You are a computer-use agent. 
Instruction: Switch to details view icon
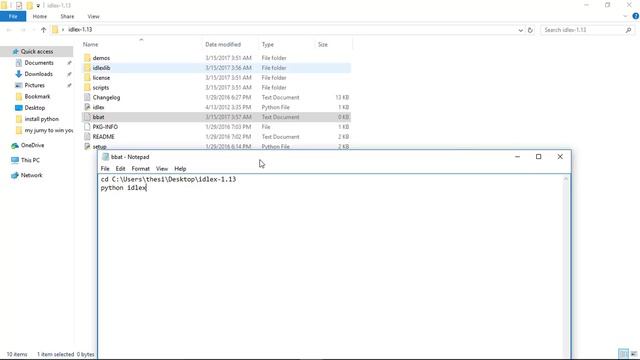(x=623, y=353)
